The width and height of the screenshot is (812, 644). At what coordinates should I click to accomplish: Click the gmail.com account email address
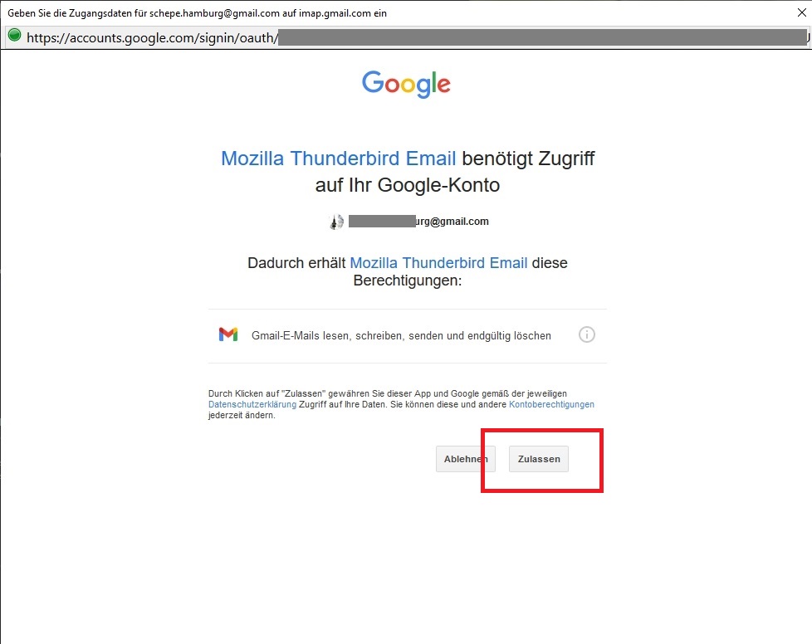tap(418, 222)
